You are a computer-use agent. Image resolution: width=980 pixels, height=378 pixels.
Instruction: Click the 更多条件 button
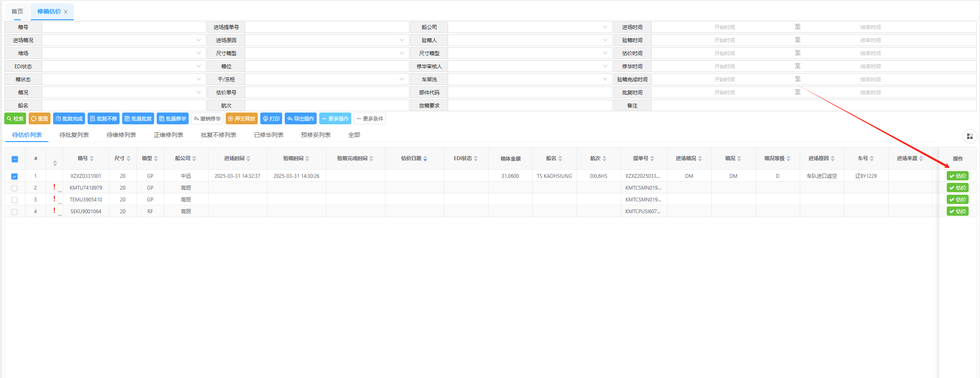[370, 119]
